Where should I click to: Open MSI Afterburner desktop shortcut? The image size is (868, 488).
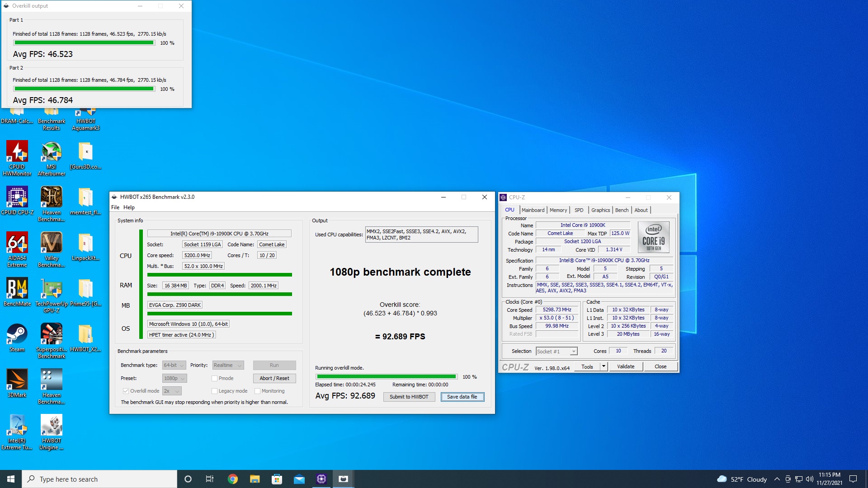(52, 158)
